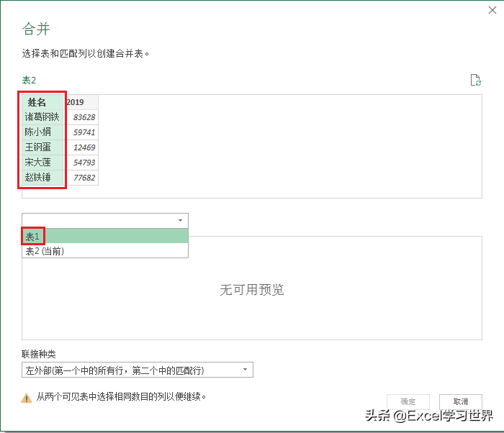Click the value 12469
Viewport: 504px width, 433px height.
(84, 147)
